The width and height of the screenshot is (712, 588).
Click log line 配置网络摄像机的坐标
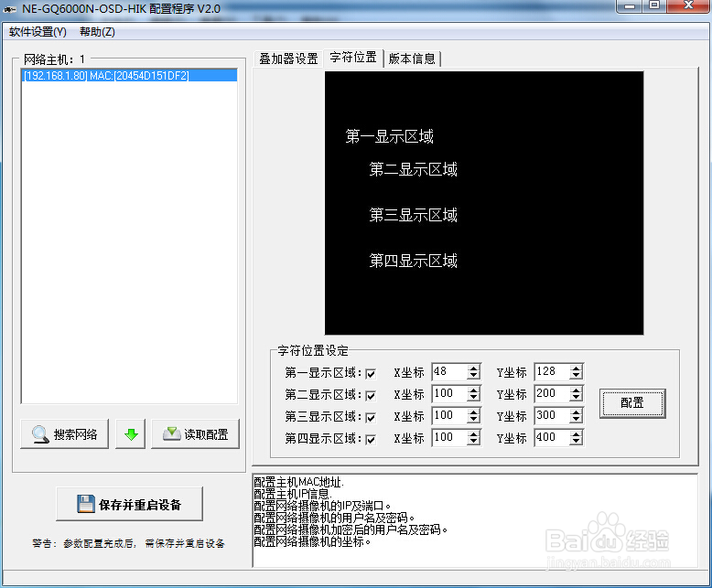[x=312, y=541]
